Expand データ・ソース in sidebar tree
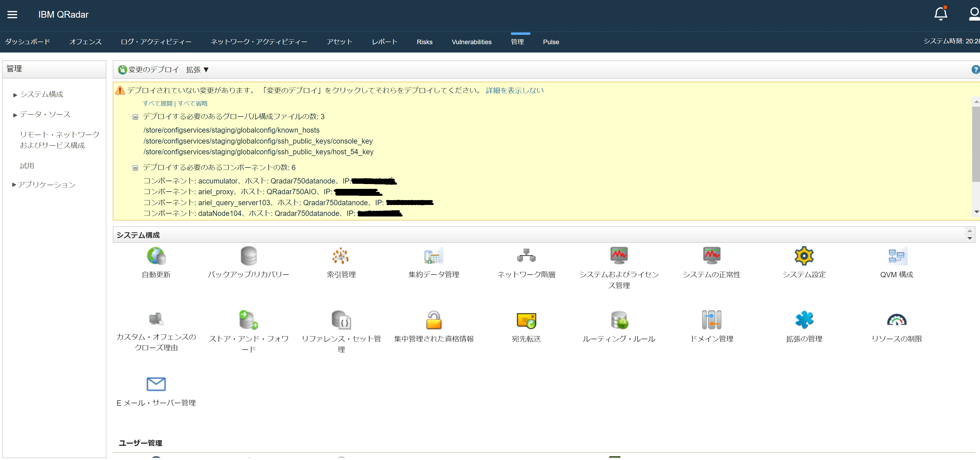The image size is (980, 460). (15, 115)
